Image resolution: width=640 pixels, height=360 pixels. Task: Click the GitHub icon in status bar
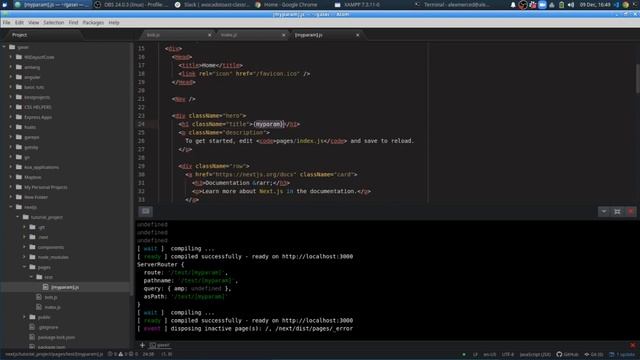click(568, 354)
